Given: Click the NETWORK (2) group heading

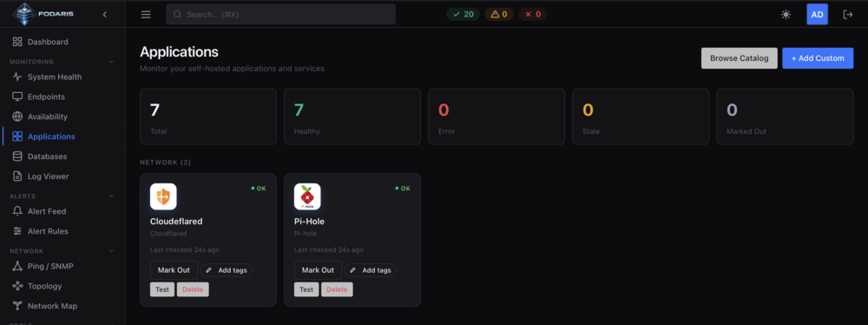Looking at the screenshot, I should [166, 162].
